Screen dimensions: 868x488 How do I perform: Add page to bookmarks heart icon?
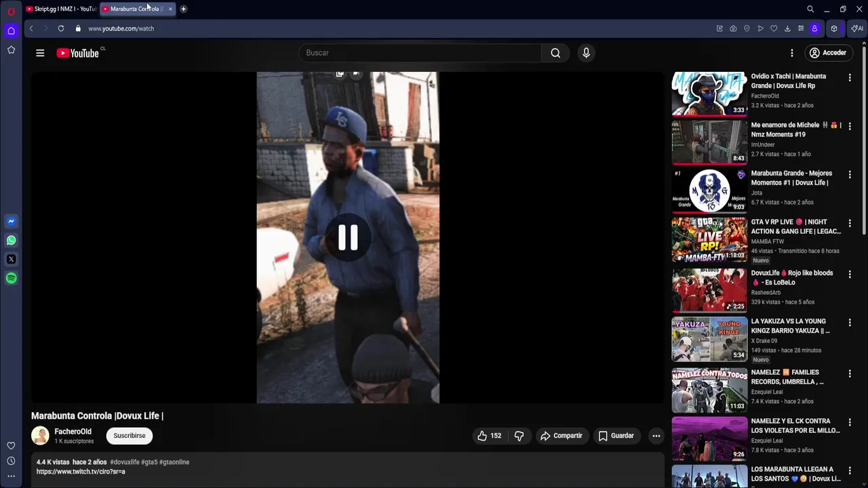click(x=774, y=28)
